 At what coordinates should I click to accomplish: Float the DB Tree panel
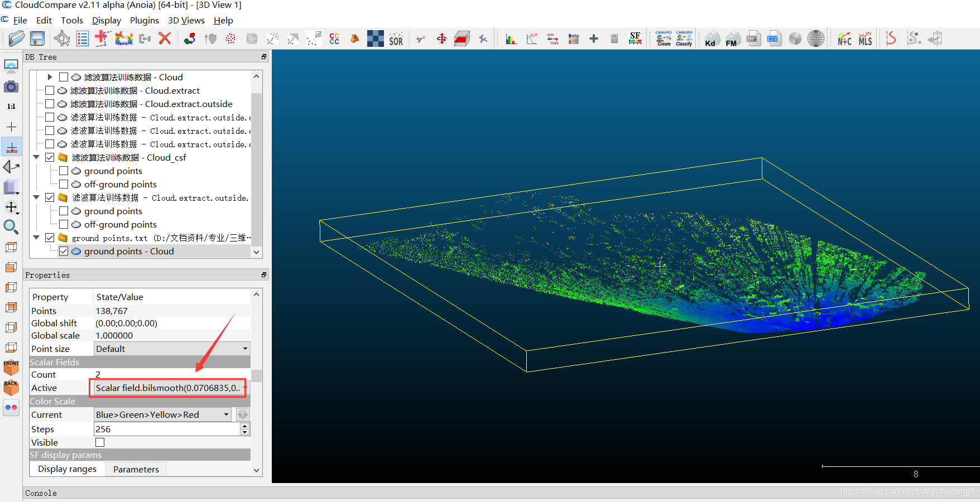(264, 57)
